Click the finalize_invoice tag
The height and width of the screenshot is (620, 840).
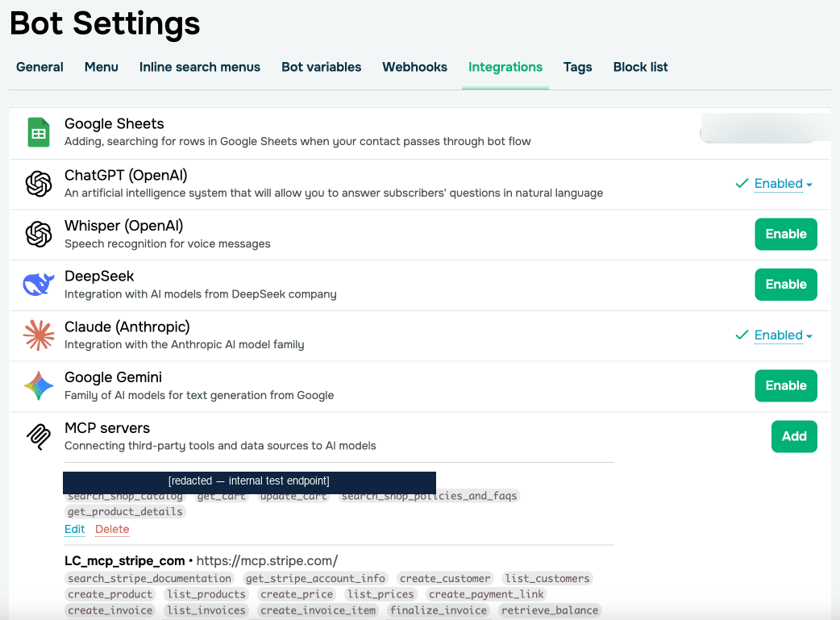(439, 610)
